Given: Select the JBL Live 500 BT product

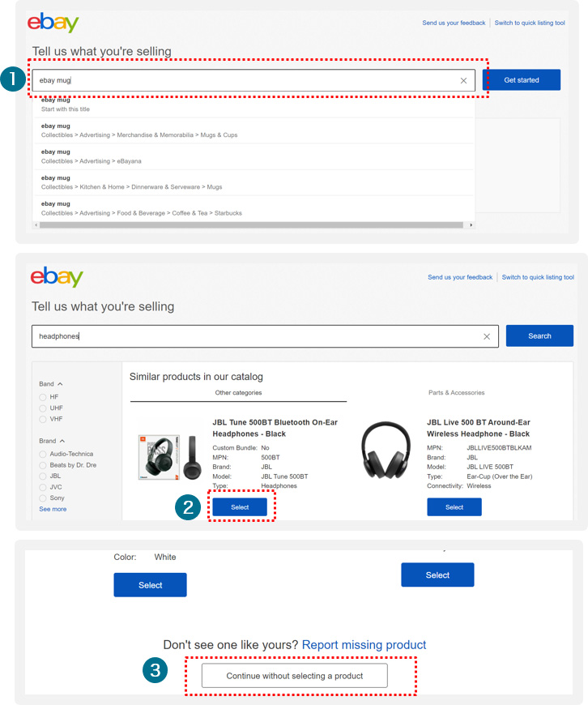Looking at the screenshot, I should click(x=454, y=507).
